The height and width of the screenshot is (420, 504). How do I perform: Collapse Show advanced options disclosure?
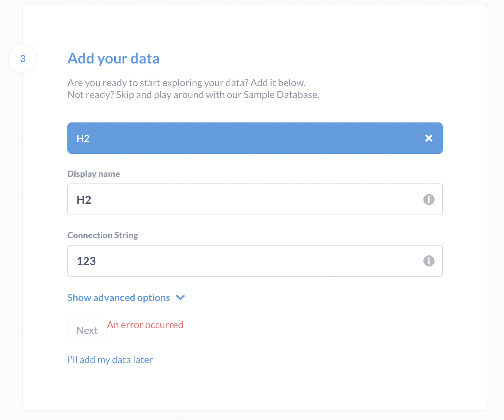click(x=118, y=298)
